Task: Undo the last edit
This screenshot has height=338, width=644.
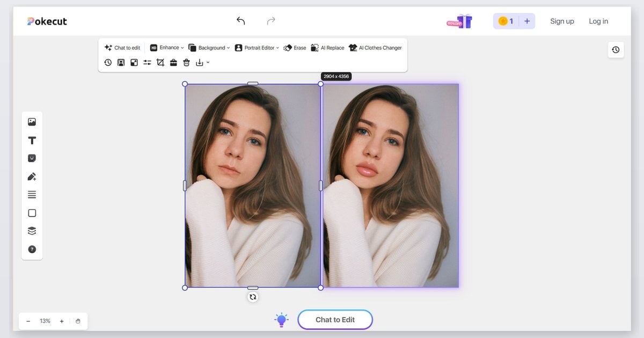Action: coord(240,21)
